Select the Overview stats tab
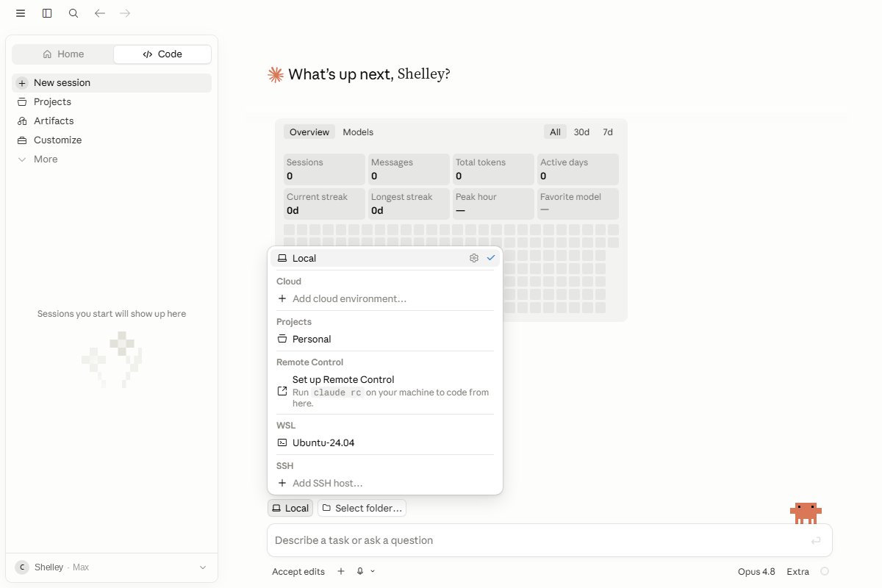 309,132
